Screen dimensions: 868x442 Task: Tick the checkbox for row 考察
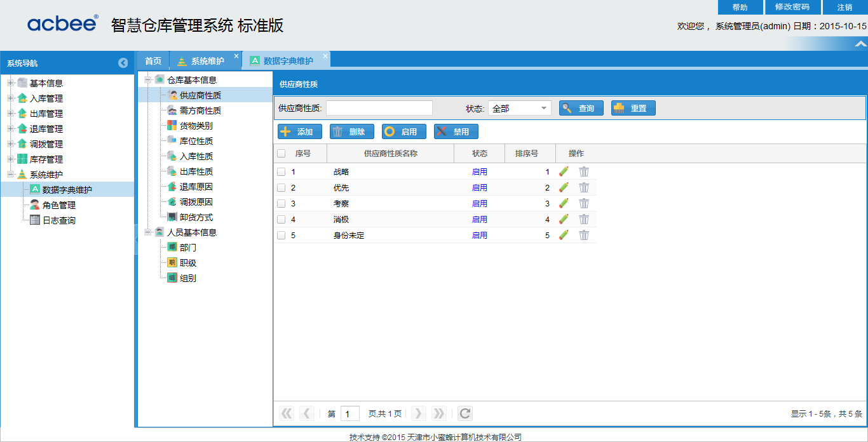pos(281,203)
